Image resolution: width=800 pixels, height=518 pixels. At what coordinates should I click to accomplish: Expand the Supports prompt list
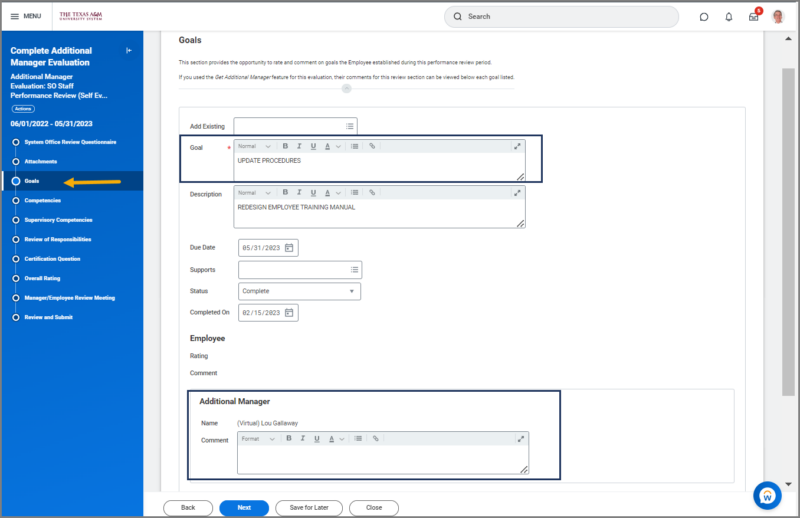coord(354,270)
